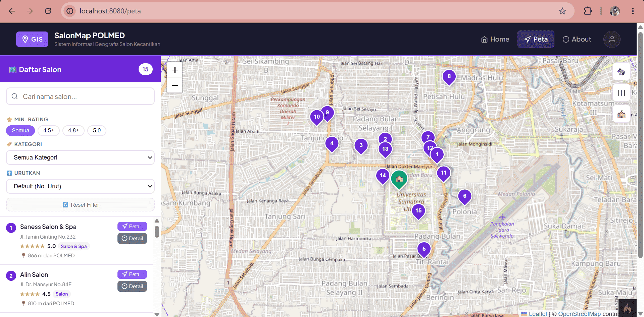This screenshot has width=644, height=317.
Task: Select map marker number 8
Action: 449,77
